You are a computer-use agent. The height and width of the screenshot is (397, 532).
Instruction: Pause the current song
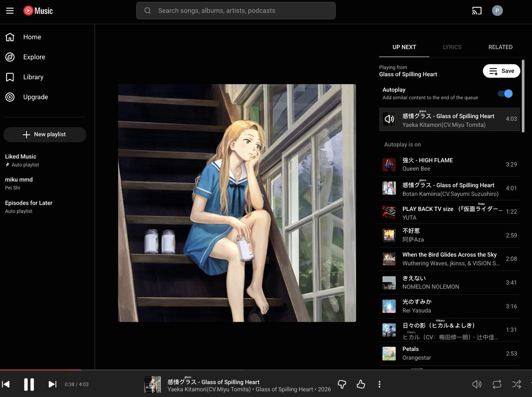tap(29, 384)
